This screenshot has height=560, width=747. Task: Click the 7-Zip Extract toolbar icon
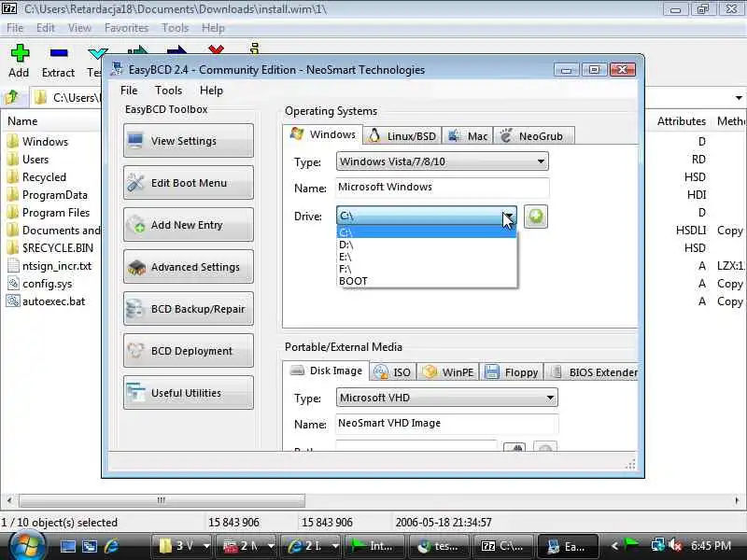pyautogui.click(x=59, y=53)
